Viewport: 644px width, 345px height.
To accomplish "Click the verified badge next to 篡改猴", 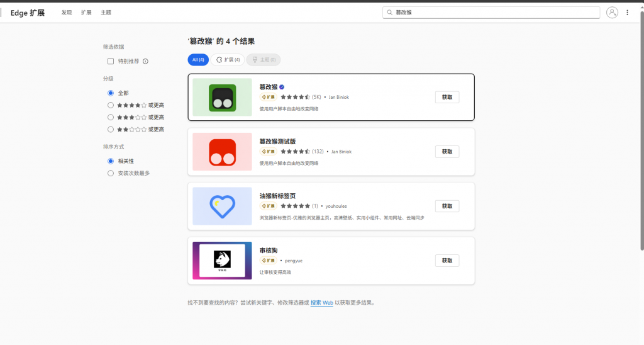I will [x=282, y=87].
